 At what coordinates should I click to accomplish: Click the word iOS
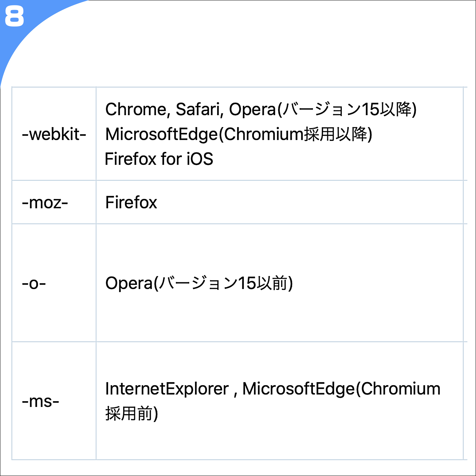(x=200, y=159)
